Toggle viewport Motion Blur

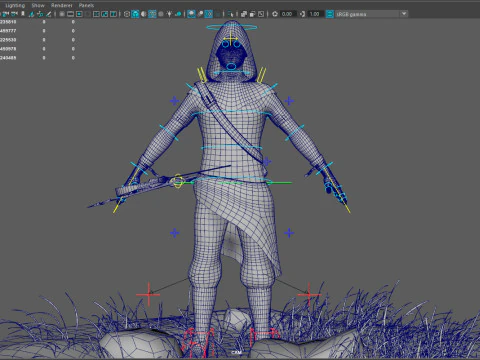tap(200, 14)
